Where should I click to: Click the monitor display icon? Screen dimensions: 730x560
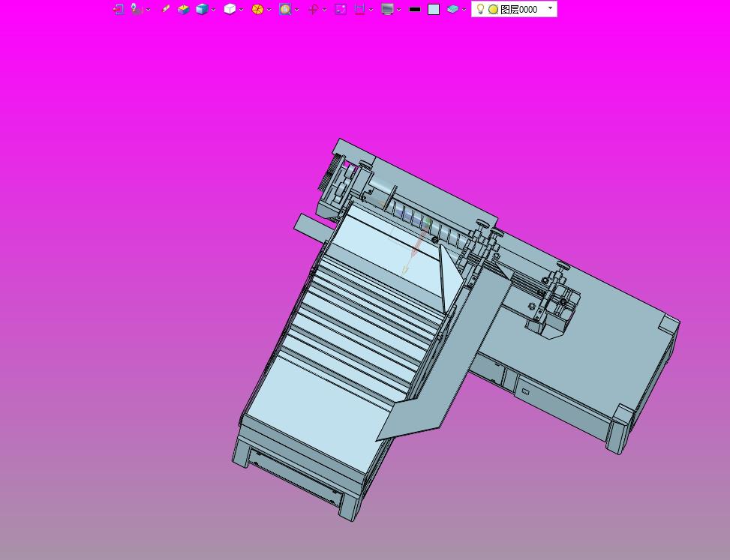pos(387,9)
